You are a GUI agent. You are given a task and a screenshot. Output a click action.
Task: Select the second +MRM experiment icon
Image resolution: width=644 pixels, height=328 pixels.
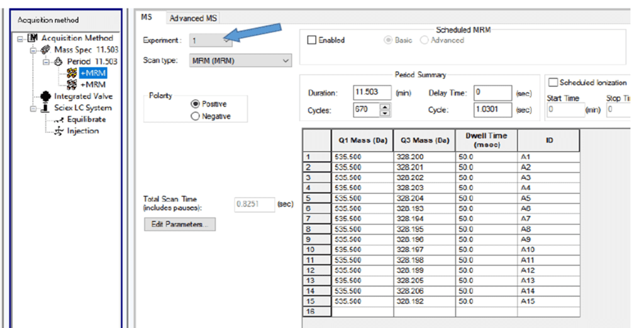[72, 84]
